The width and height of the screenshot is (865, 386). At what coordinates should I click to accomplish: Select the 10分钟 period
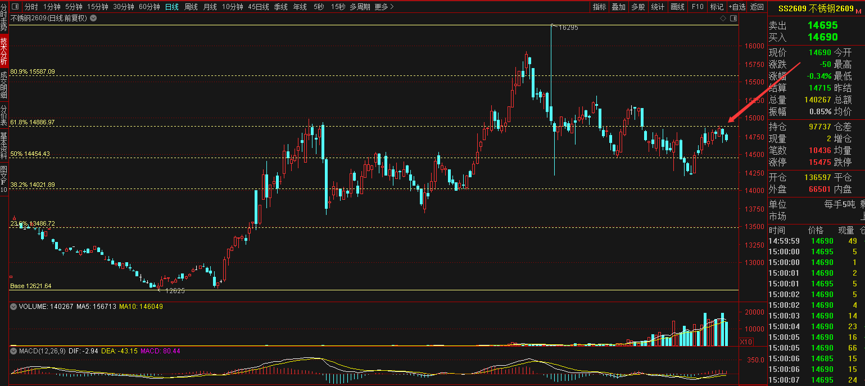(233, 7)
